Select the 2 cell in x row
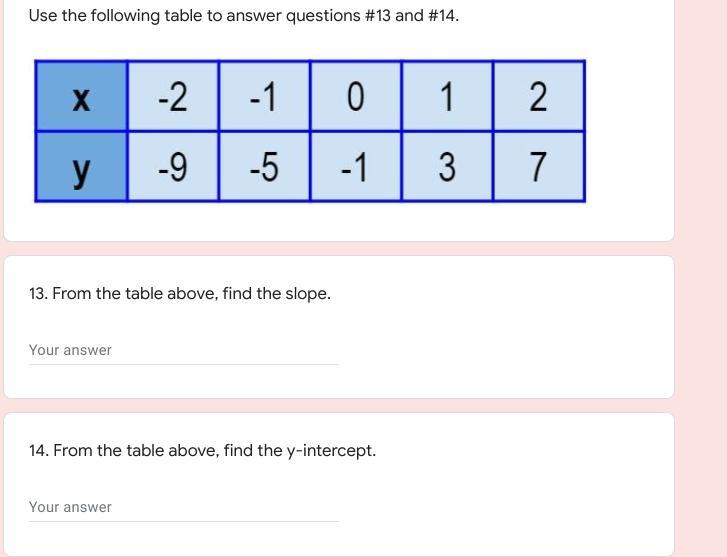This screenshot has height=557, width=727. pyautogui.click(x=538, y=97)
